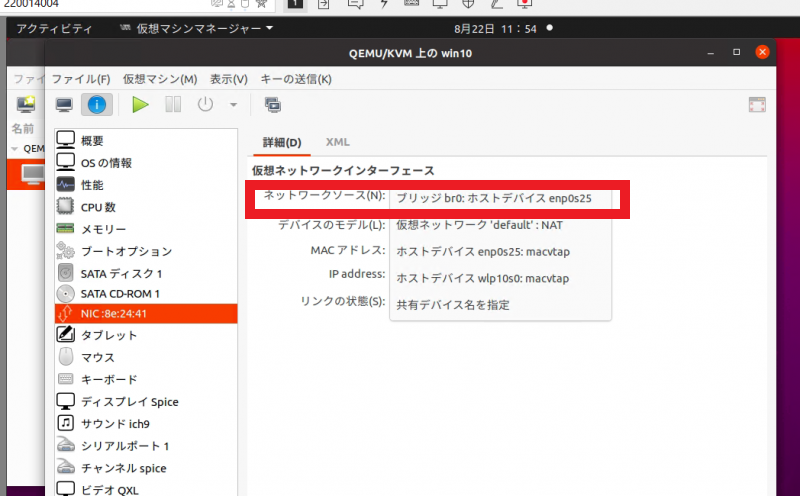Image resolution: width=800 pixels, height=496 pixels.
Task: Expand the shutdown options dropdown arrow
Action: pos(233,104)
